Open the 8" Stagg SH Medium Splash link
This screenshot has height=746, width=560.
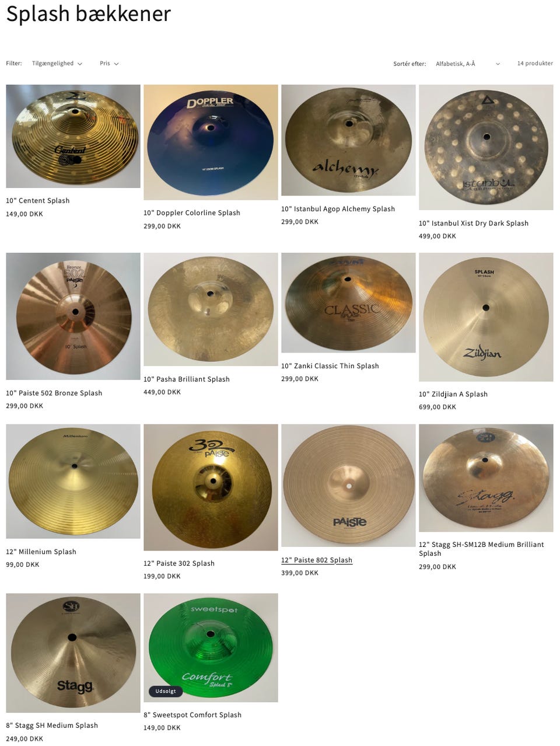tap(52, 726)
